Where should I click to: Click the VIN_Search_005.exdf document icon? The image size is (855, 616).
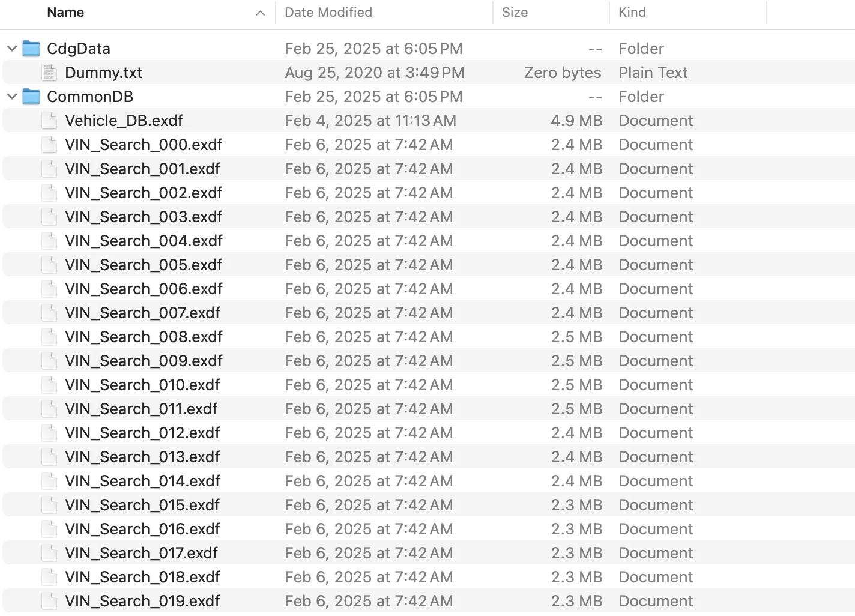point(49,264)
